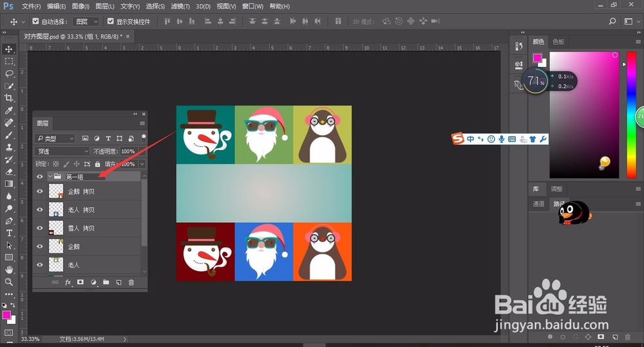Image resolution: width=644 pixels, height=347 pixels.
Task: Click the link layers icon in Layers panel
Action: (55, 283)
